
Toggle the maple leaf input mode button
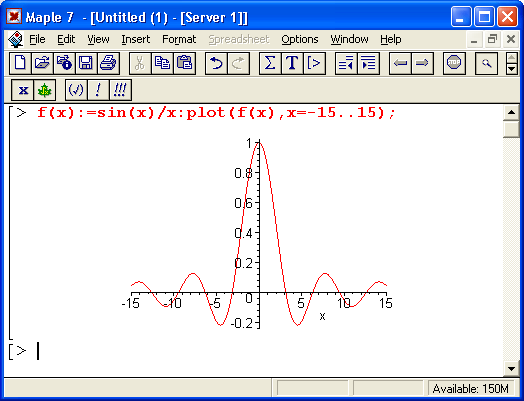tap(44, 90)
